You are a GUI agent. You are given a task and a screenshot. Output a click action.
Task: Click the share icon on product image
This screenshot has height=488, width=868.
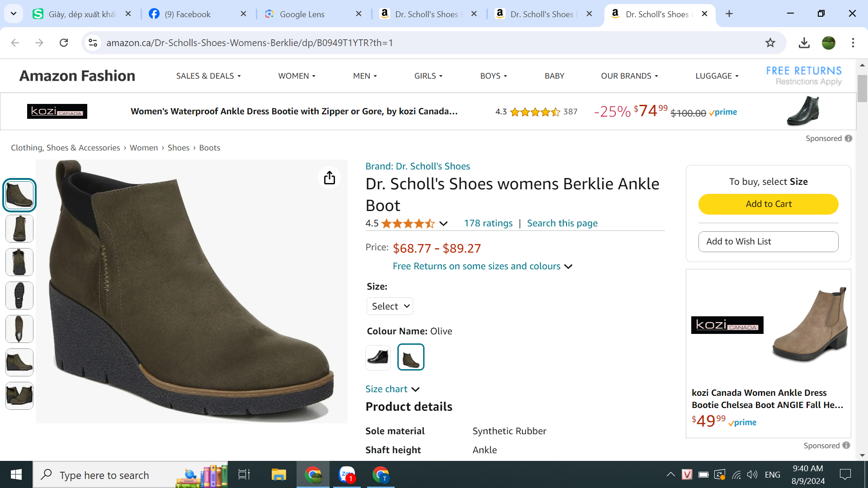coord(329,178)
